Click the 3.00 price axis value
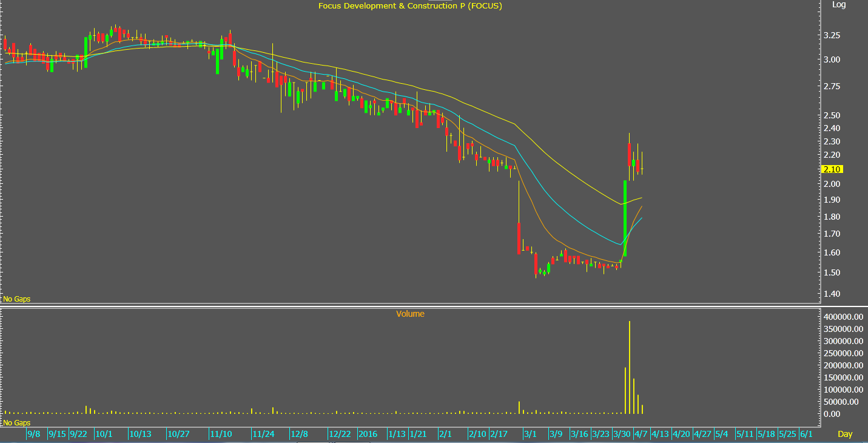This screenshot has height=443, width=868. tap(831, 59)
